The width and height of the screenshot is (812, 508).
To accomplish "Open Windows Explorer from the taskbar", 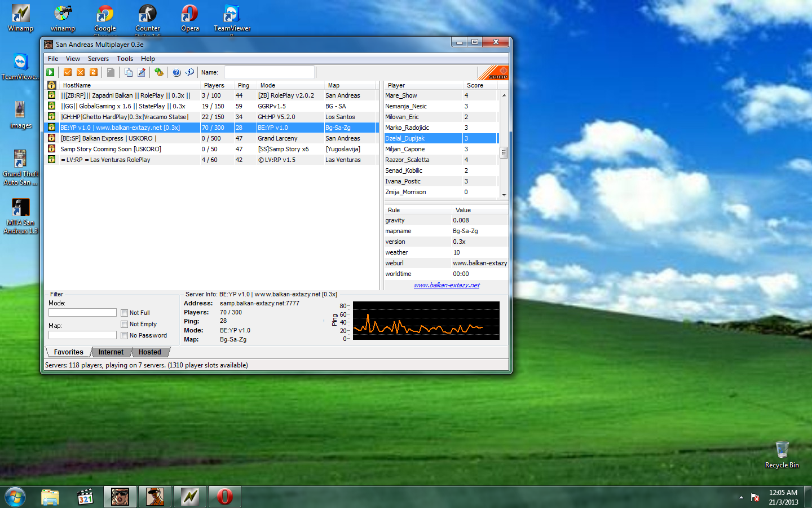I will pos(50,497).
